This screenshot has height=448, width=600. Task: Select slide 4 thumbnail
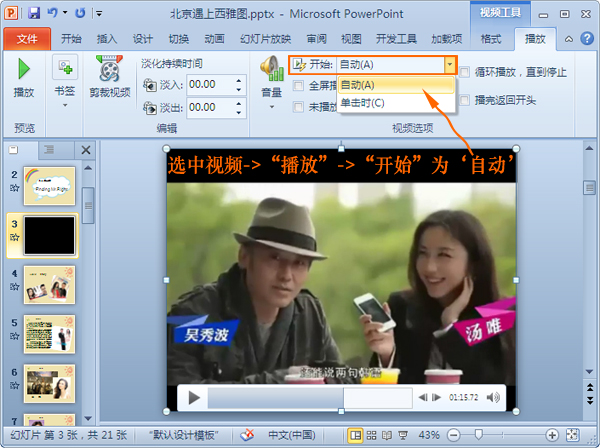pos(49,285)
